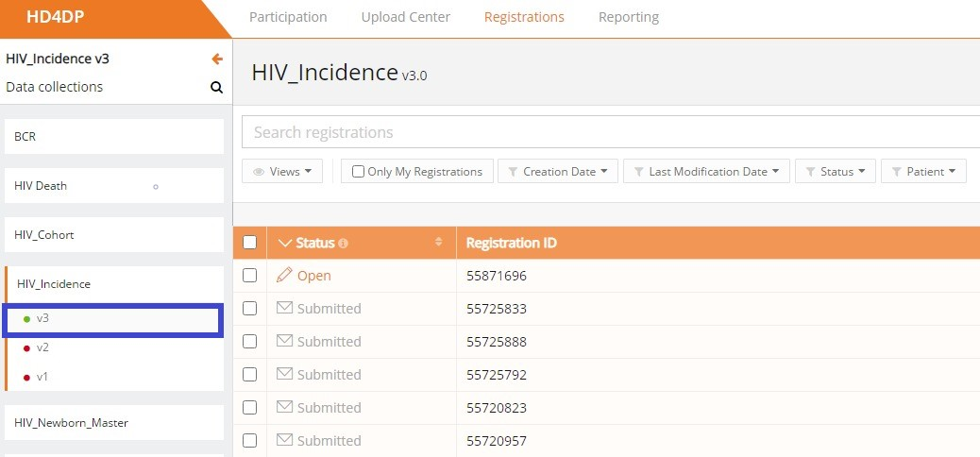Click the chevron icon in Status header

[286, 244]
